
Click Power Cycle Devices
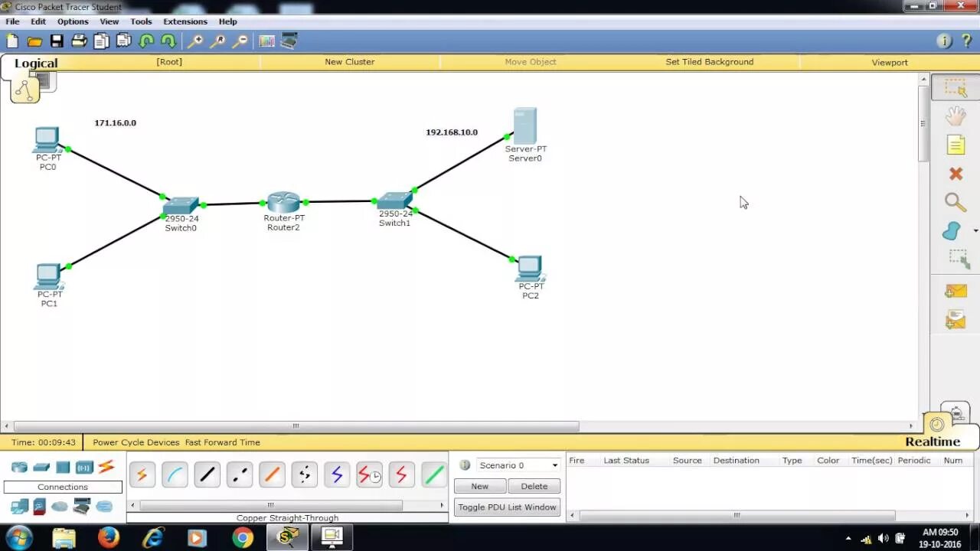136,442
